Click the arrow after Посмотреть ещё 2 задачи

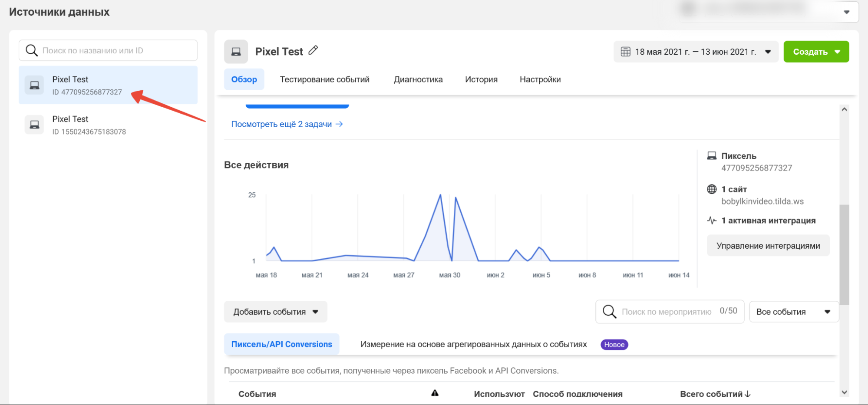pos(339,124)
